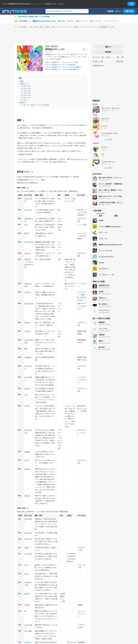This screenshot has height=644, width=138.
Task: Copy the article link via chain icon
Action: pyautogui.click(x=122, y=57)
